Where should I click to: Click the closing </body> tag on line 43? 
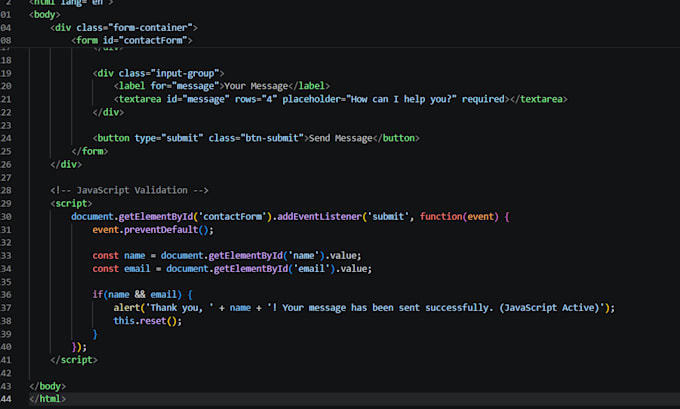point(48,386)
